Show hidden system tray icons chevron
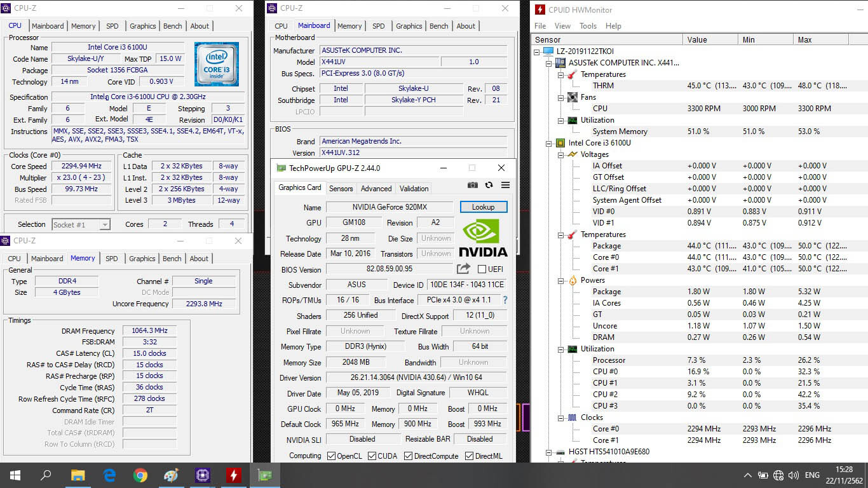The height and width of the screenshot is (488, 868). point(747,475)
